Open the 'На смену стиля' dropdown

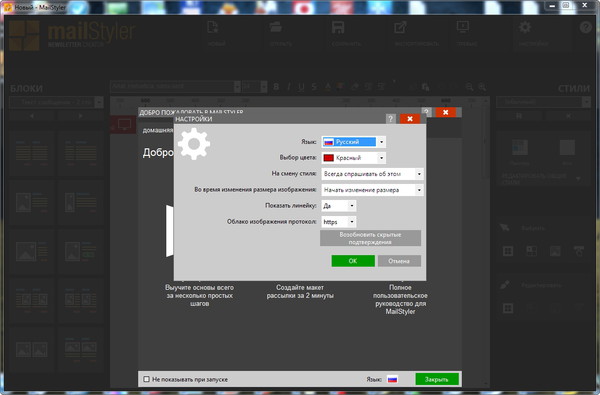click(372, 174)
